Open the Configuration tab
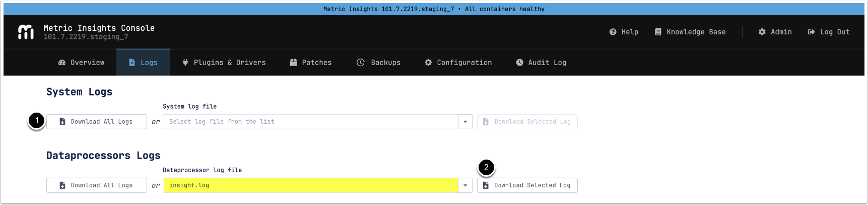Image resolution: width=868 pixels, height=205 pixels. click(458, 63)
